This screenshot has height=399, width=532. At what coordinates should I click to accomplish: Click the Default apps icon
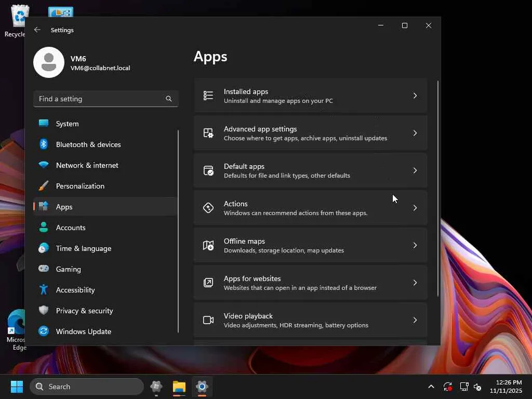(x=208, y=170)
